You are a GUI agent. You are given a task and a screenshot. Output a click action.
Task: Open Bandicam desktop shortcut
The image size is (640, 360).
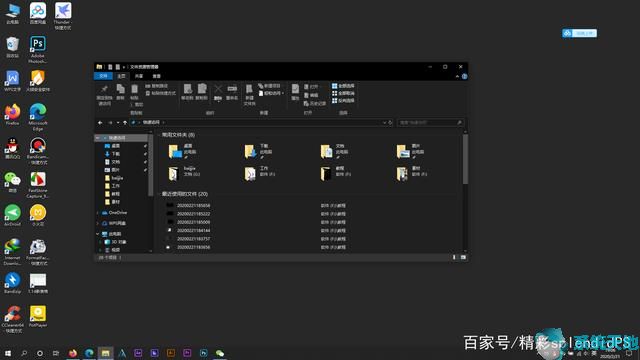[38, 151]
